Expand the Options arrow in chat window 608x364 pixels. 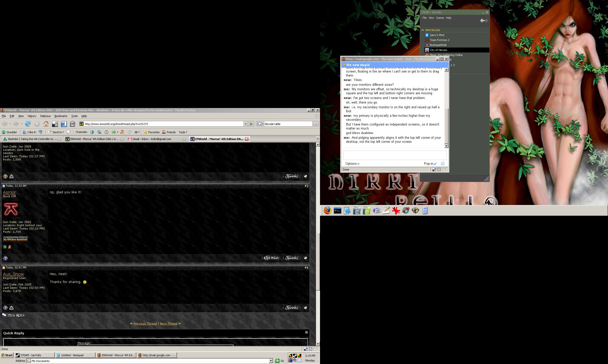point(359,164)
